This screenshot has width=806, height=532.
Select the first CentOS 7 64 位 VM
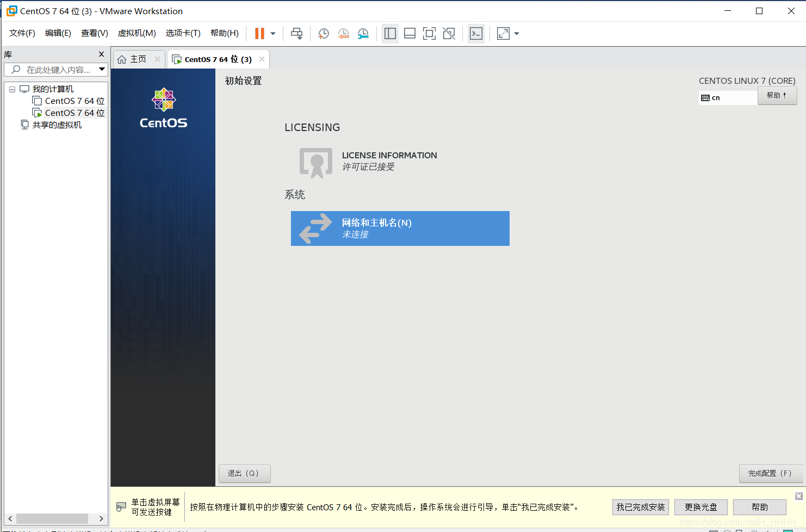click(x=75, y=101)
